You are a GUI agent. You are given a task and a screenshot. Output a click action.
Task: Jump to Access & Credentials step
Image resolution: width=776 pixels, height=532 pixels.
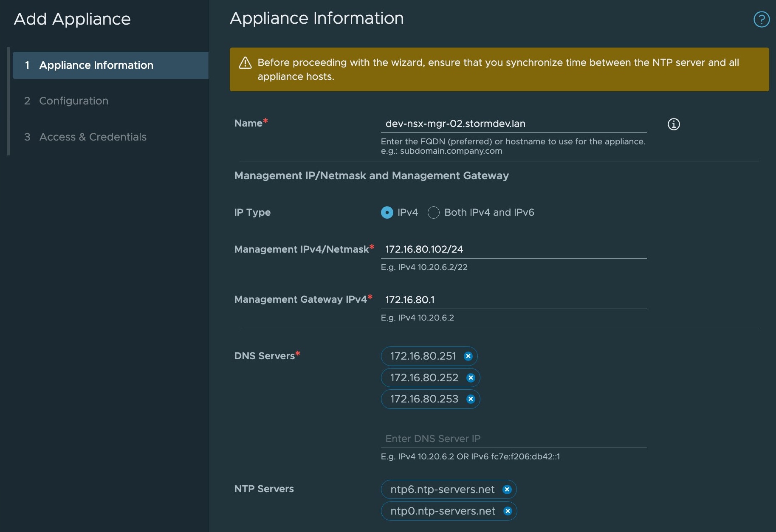[x=93, y=137]
